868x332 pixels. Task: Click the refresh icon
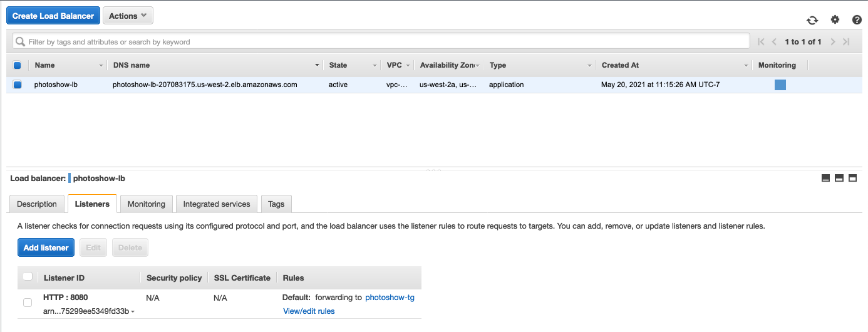pos(812,20)
